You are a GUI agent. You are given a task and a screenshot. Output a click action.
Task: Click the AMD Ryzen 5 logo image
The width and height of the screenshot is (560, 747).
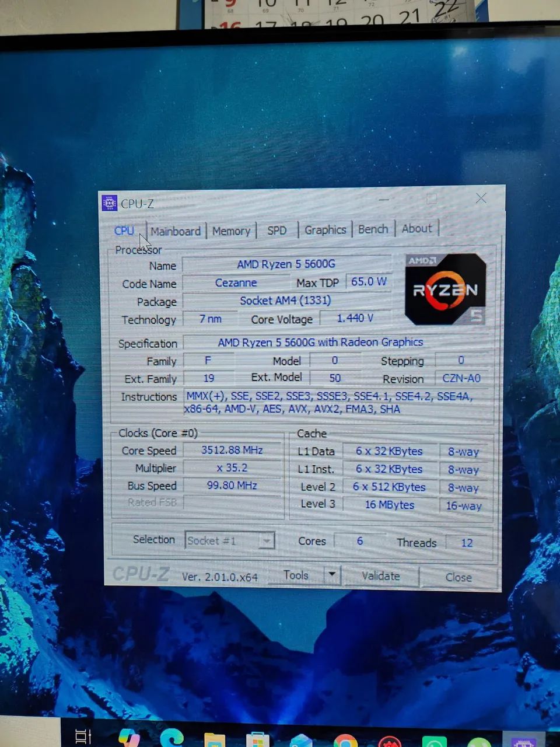point(445,289)
